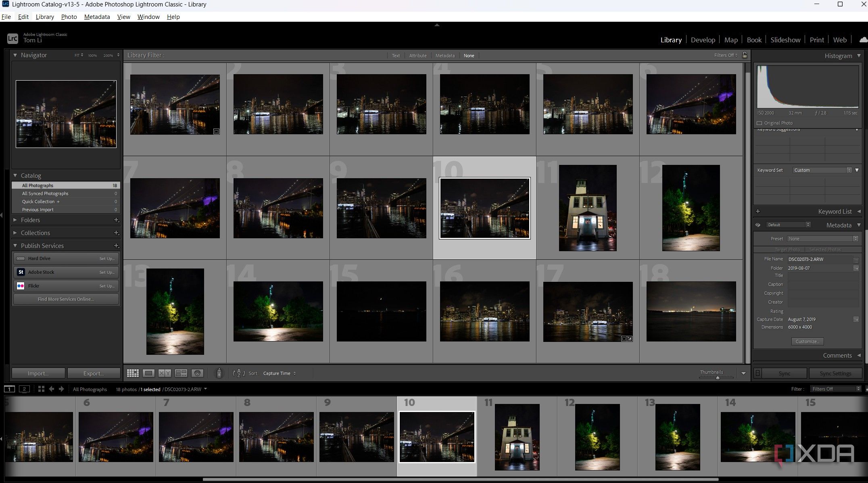Add a keyword with Keyword List plus
The image size is (868, 483).
758,212
